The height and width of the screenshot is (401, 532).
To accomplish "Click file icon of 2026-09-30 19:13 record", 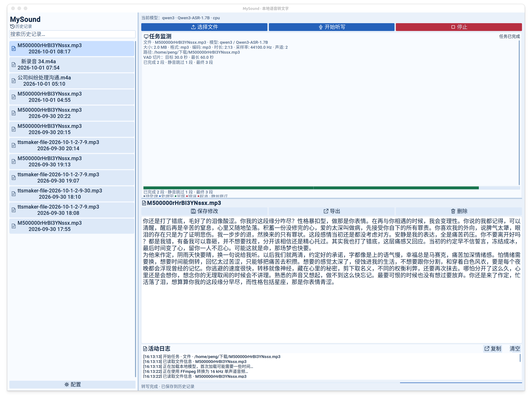I will coord(14,161).
